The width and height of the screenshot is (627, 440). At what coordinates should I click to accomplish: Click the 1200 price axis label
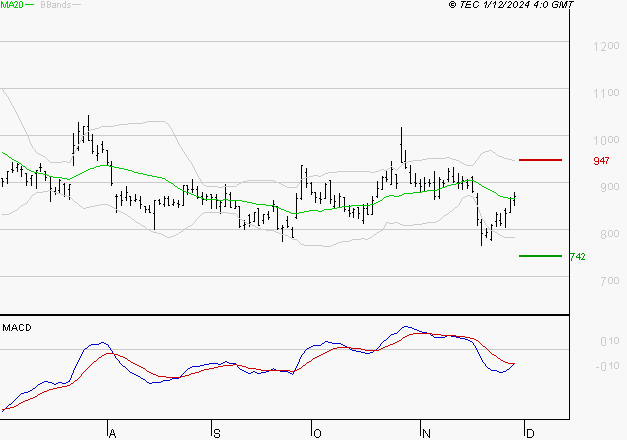(x=606, y=46)
